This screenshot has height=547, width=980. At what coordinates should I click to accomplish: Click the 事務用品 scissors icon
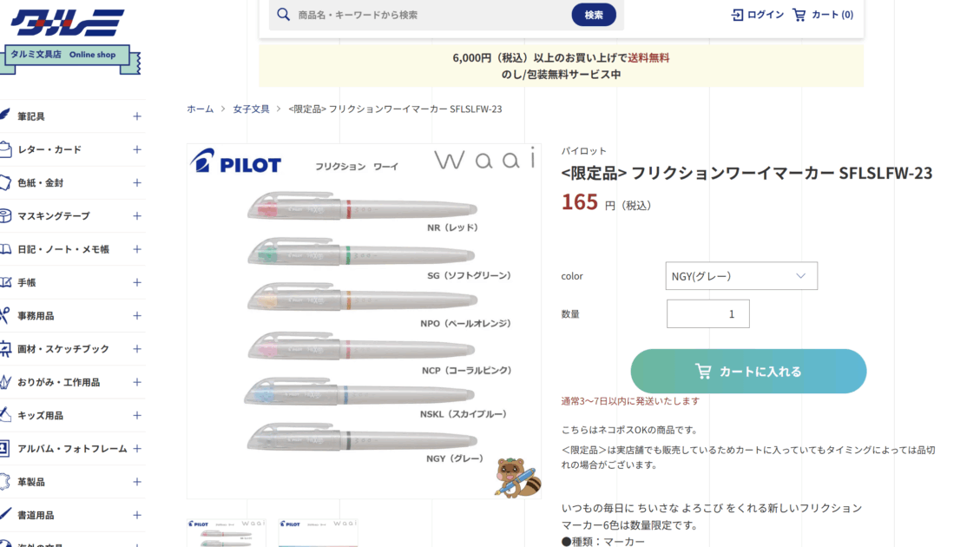coord(5,315)
